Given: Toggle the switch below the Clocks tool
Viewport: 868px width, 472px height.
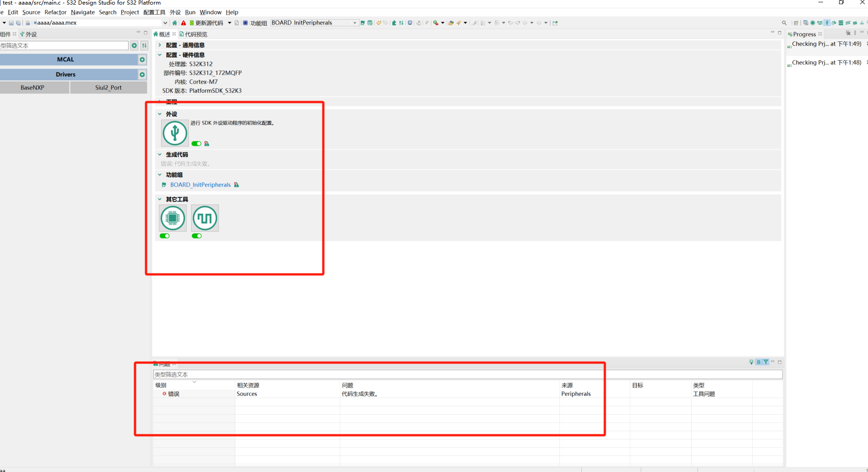Looking at the screenshot, I should click(196, 236).
